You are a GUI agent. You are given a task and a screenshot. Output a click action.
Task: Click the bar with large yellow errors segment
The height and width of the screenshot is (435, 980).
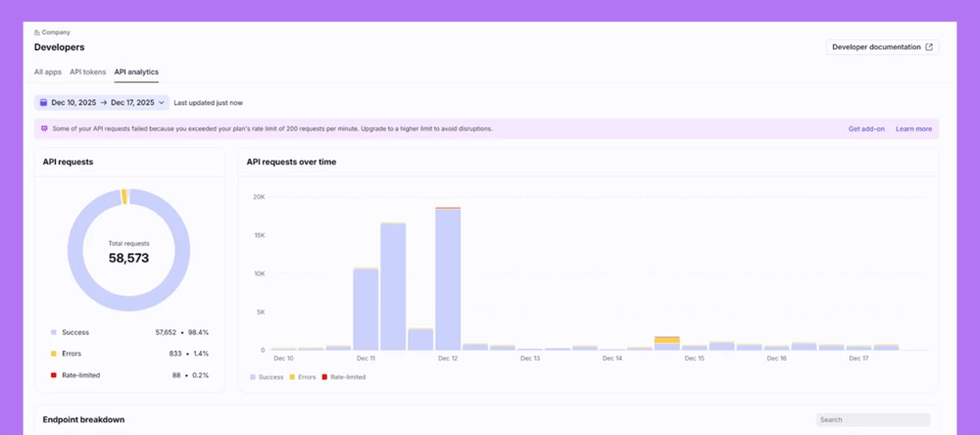pyautogui.click(x=666, y=343)
